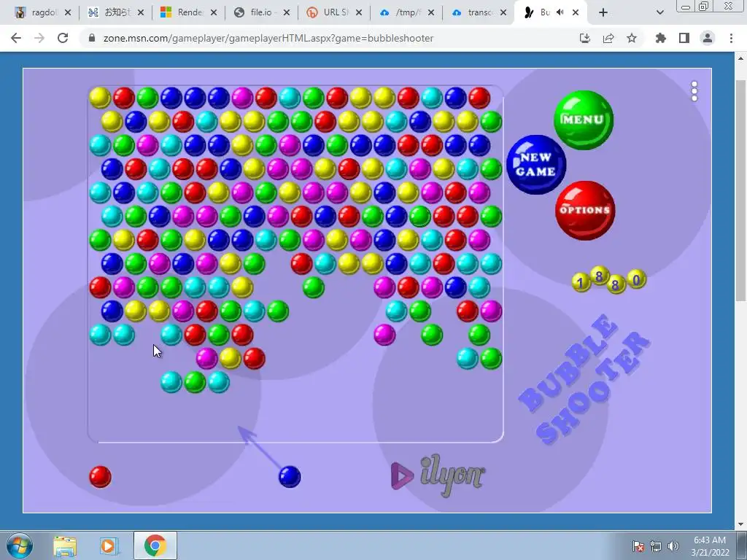This screenshot has height=560, width=747.
Task: Click the score bubble showing digit 1
Action: pyautogui.click(x=581, y=282)
